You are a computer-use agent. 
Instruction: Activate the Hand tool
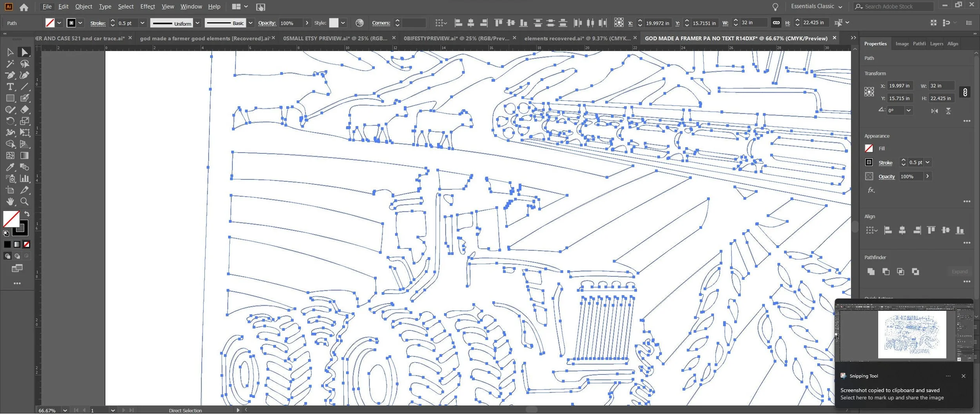click(x=10, y=201)
